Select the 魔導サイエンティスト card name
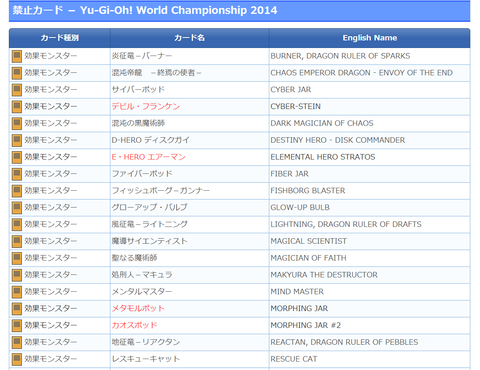Screen dimensions: 480x370 pyautogui.click(x=149, y=241)
